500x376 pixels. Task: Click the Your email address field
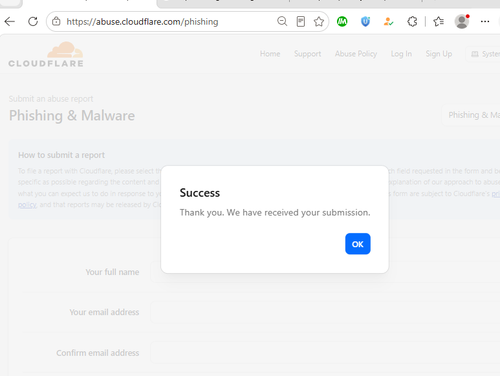tap(325, 312)
